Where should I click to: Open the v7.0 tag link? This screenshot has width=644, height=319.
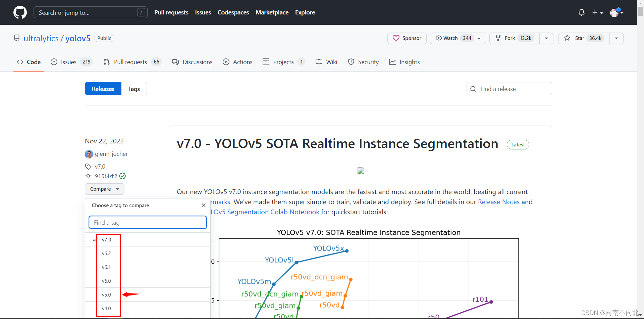[x=100, y=167]
